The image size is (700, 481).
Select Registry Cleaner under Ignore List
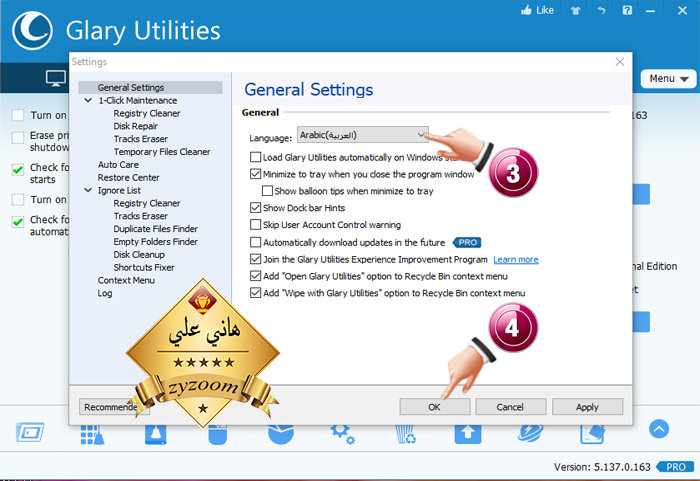pyautogui.click(x=147, y=203)
